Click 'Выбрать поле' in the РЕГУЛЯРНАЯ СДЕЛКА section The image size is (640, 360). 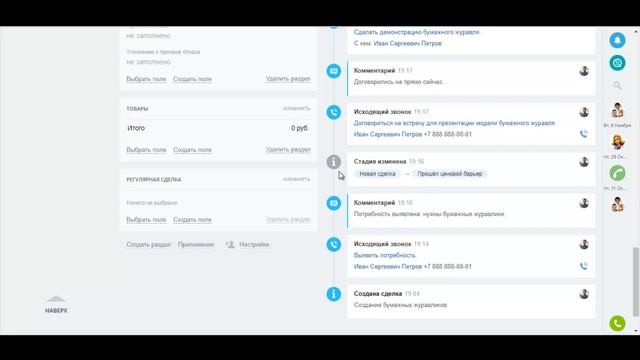point(146,220)
